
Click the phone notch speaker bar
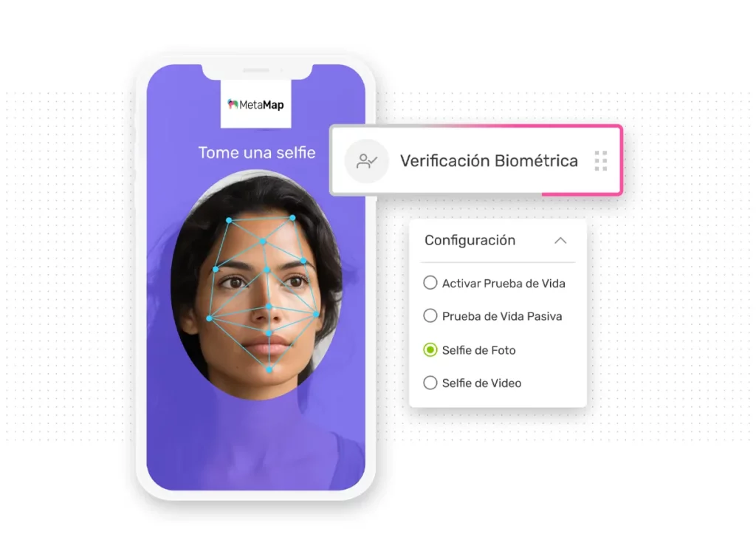pos(256,70)
